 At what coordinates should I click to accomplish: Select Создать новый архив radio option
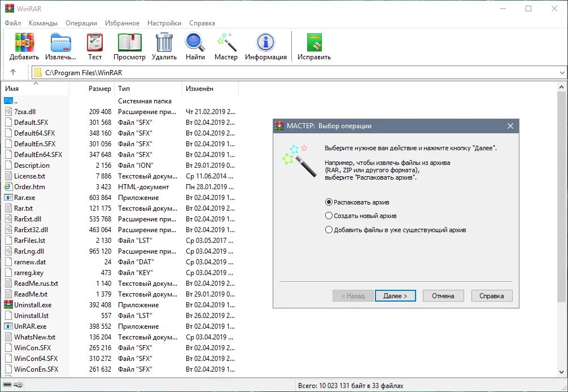click(x=361, y=216)
